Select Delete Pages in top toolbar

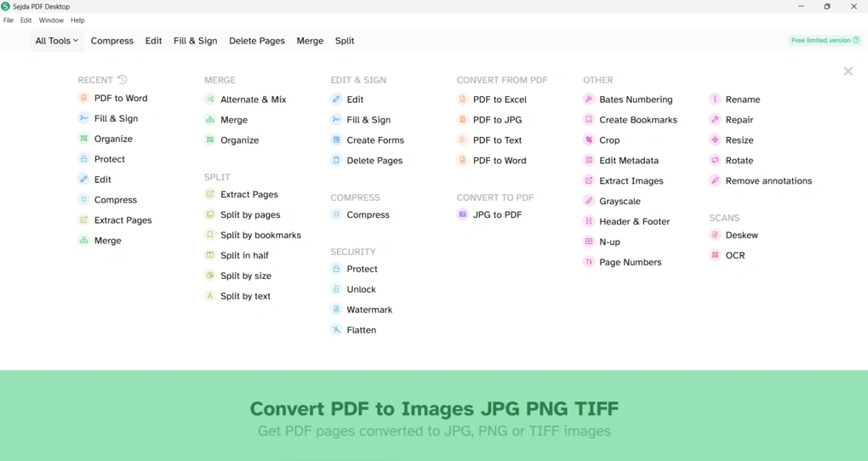tap(257, 40)
